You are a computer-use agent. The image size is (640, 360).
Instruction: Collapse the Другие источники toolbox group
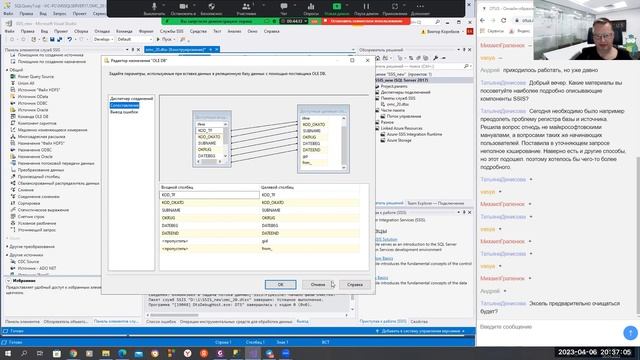pyautogui.click(x=7, y=255)
